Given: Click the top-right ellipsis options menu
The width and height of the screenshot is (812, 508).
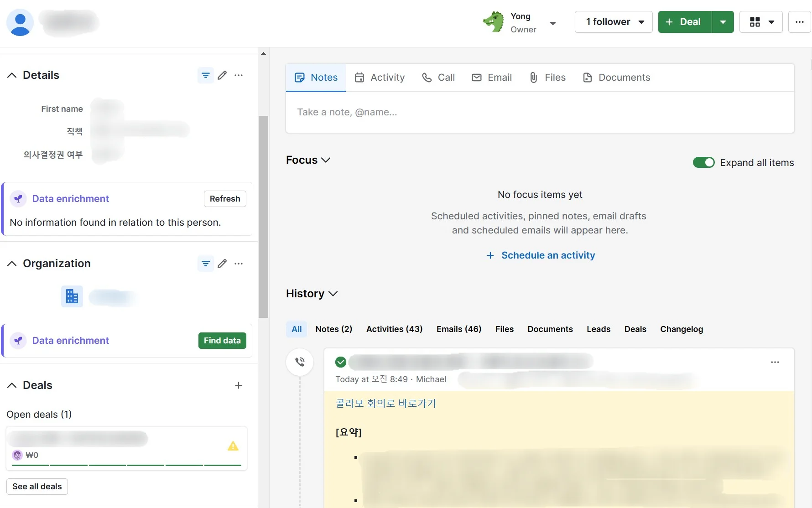Looking at the screenshot, I should point(799,21).
